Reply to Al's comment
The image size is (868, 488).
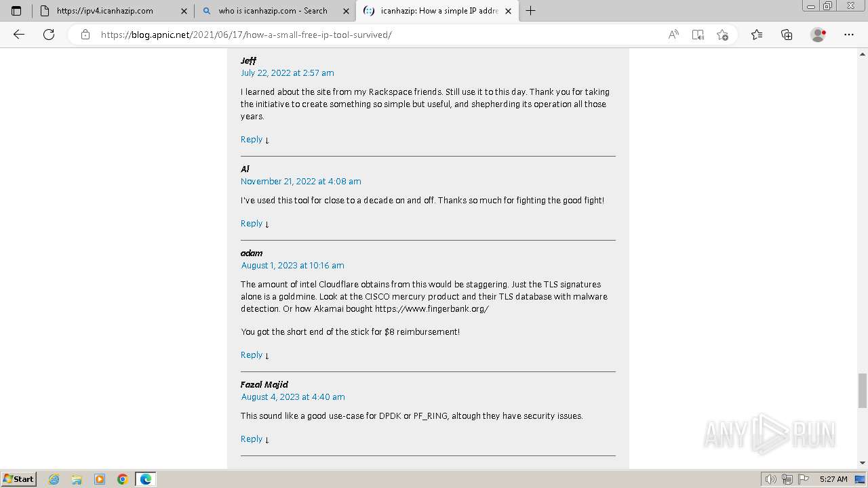pos(252,224)
